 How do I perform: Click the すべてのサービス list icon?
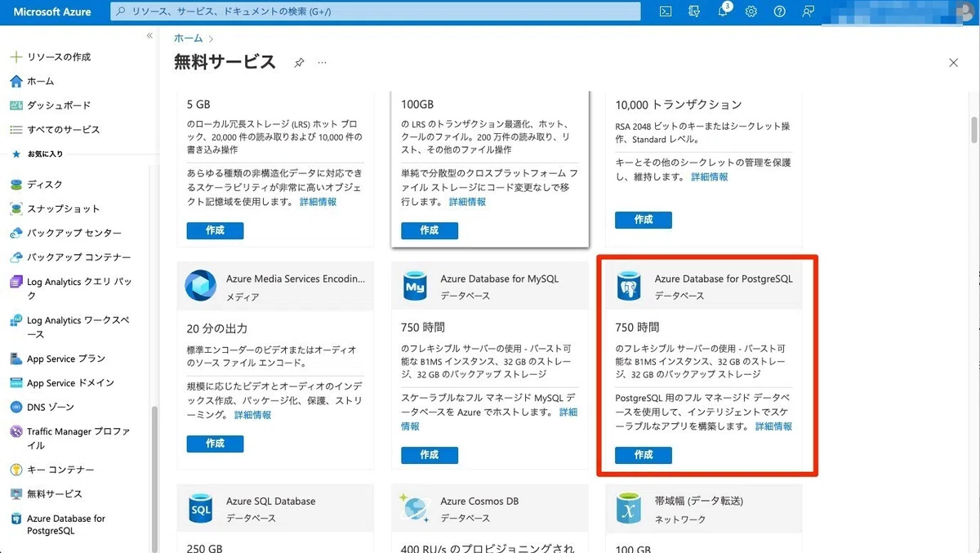tap(16, 129)
